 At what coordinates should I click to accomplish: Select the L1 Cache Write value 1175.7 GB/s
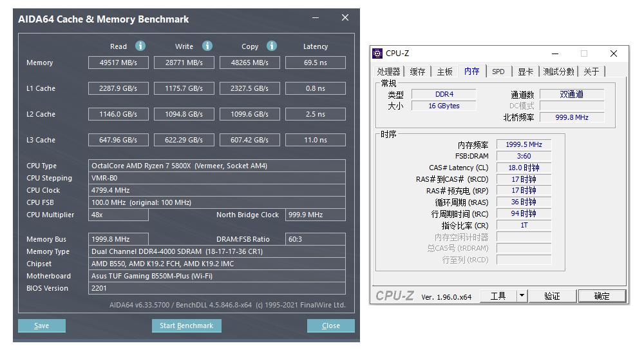click(x=184, y=88)
